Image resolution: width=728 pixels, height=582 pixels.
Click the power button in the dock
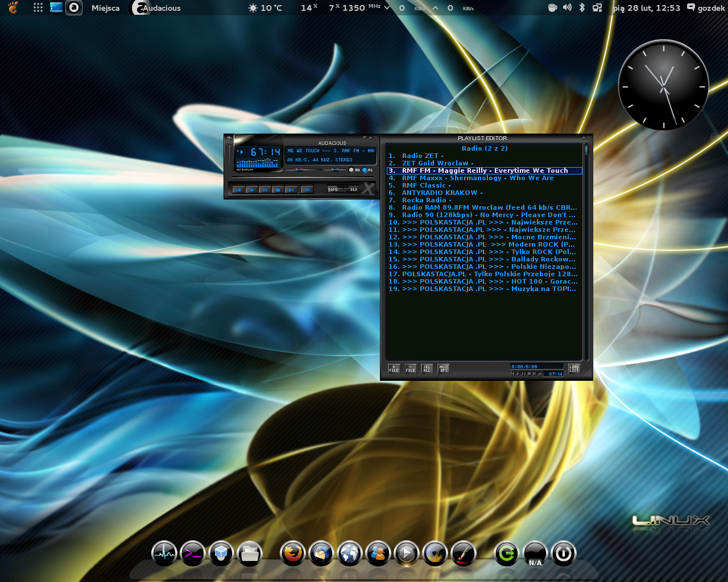click(563, 553)
